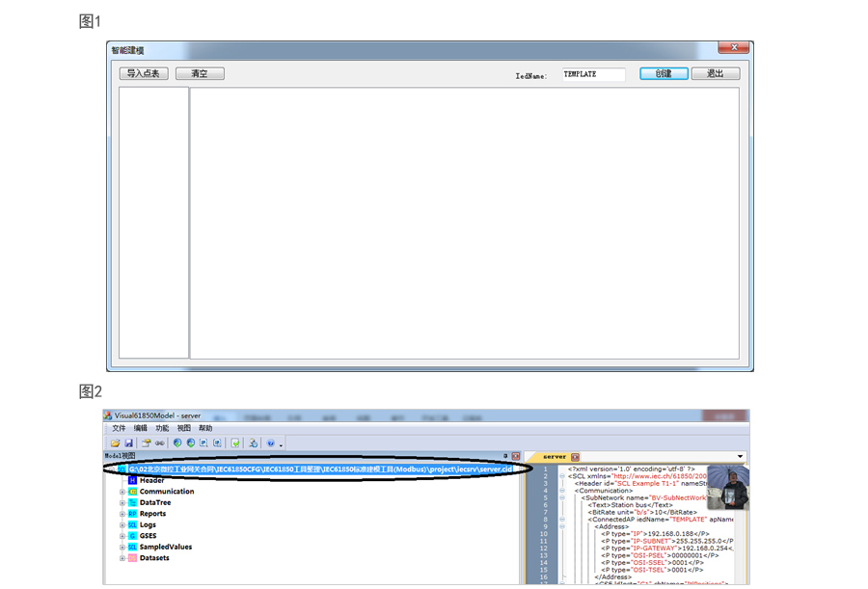The width and height of the screenshot is (868, 589).
Task: Expand the Datasets tree node
Action: (x=122, y=558)
